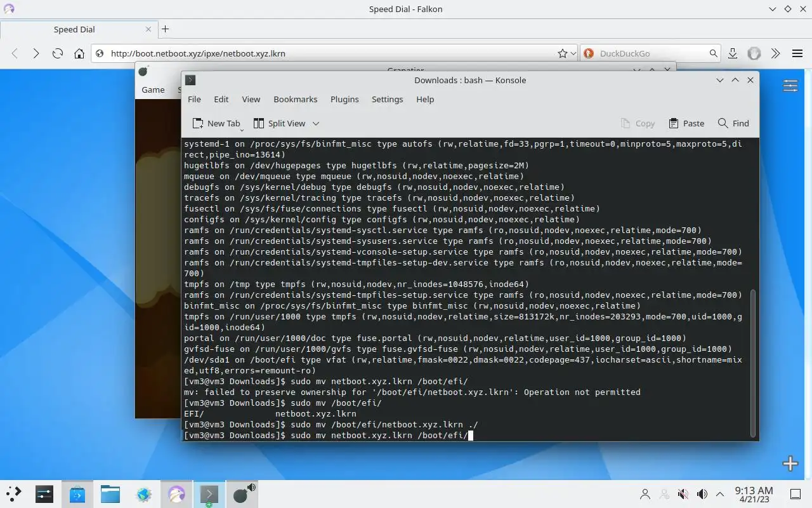Open DuckDuckGo search engine selector icon
The width and height of the screenshot is (812, 508).
pos(588,53)
